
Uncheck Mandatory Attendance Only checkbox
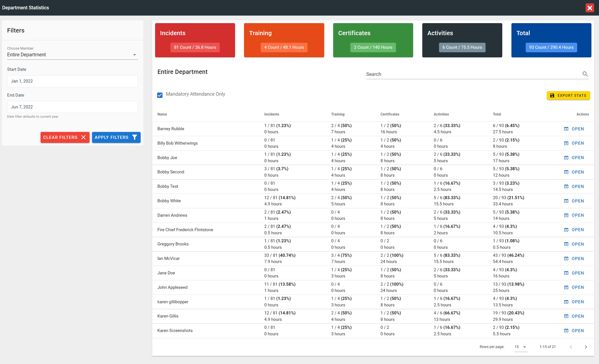(x=160, y=95)
